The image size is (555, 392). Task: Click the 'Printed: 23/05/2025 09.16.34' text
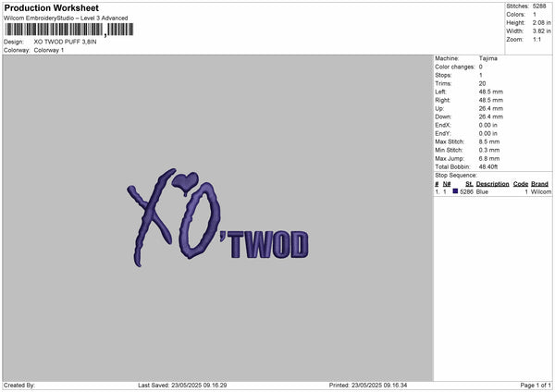coord(368,386)
